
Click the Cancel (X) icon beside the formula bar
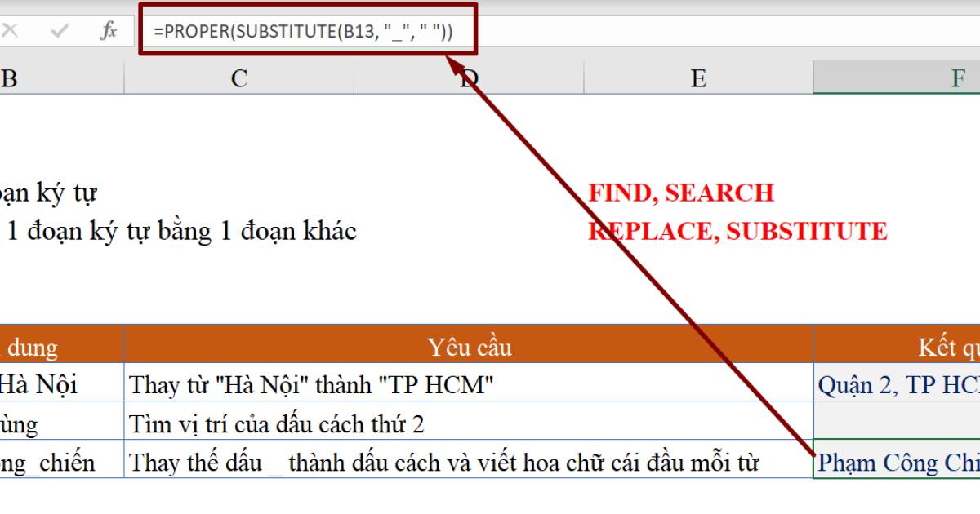[x=8, y=29]
